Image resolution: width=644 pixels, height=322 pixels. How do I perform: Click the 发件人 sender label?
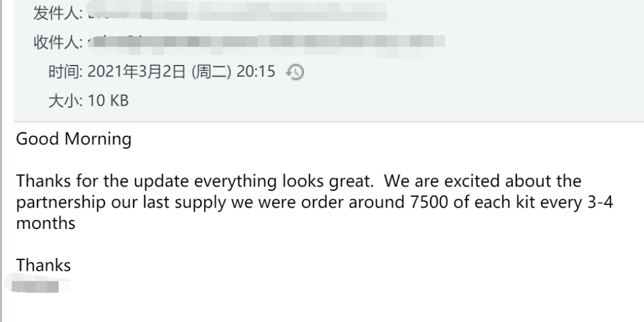coord(57,12)
